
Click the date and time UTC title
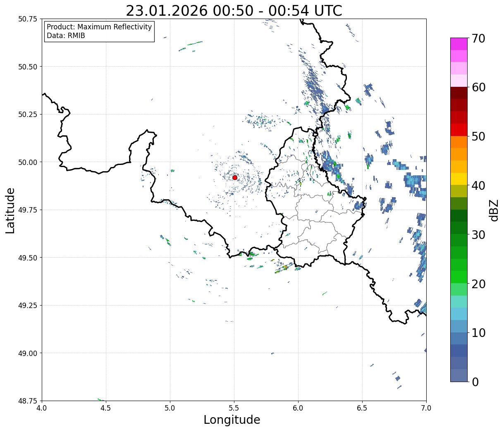[234, 11]
